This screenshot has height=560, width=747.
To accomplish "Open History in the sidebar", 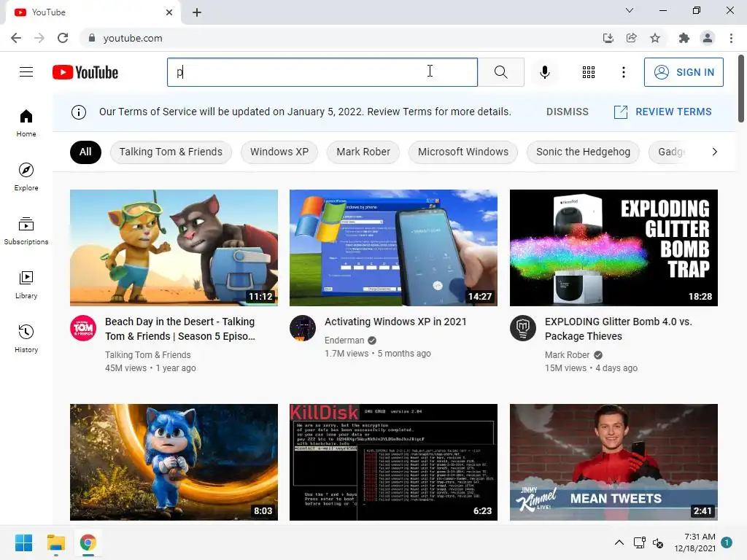I will (26, 338).
